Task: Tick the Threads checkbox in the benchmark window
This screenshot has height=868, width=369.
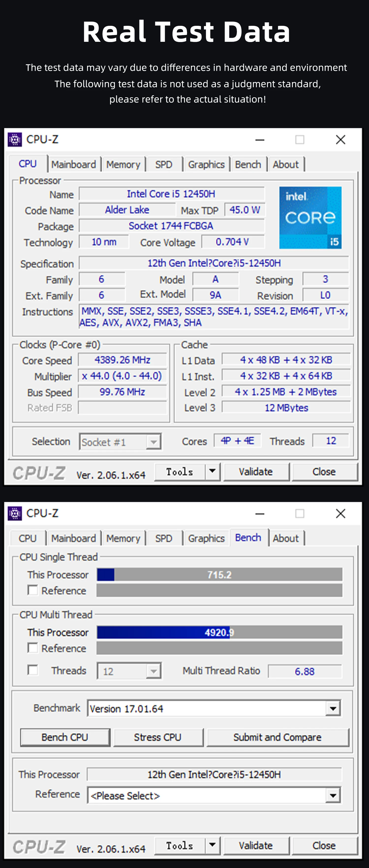Action: pos(33,670)
